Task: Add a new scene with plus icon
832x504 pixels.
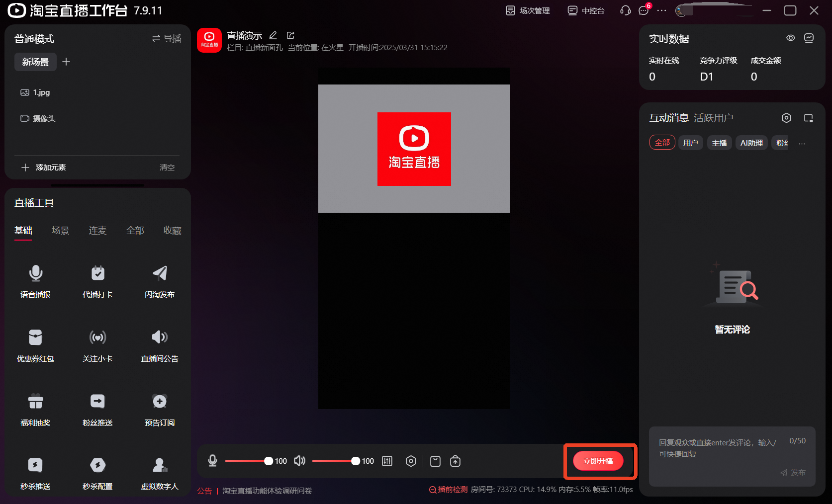Action: click(x=66, y=62)
